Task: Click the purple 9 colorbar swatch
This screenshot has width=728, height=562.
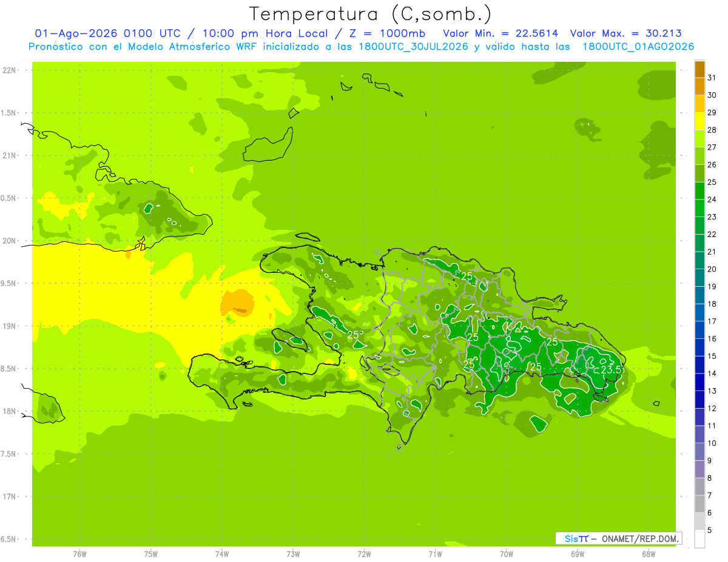Action: click(699, 452)
